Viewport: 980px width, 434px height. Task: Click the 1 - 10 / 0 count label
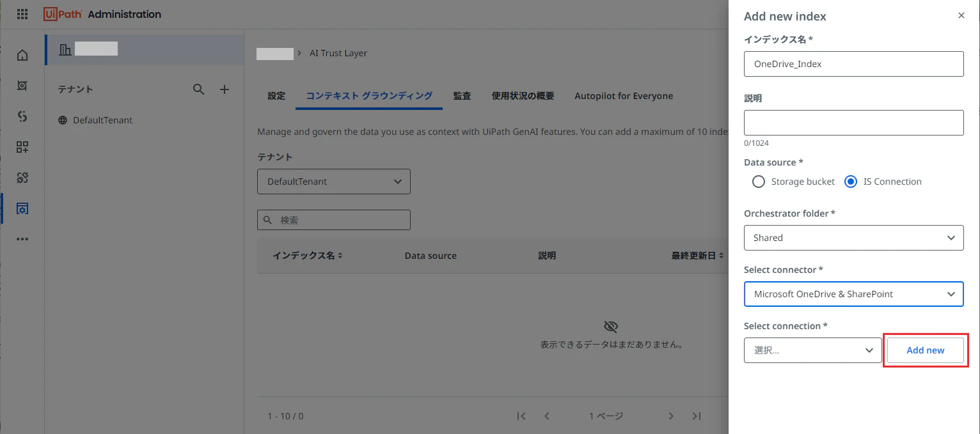[x=285, y=416]
